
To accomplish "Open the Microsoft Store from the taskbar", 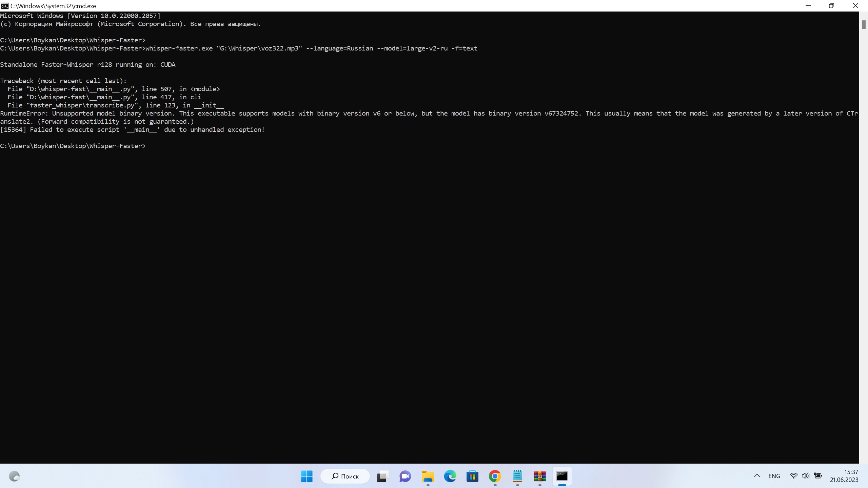I will (472, 476).
